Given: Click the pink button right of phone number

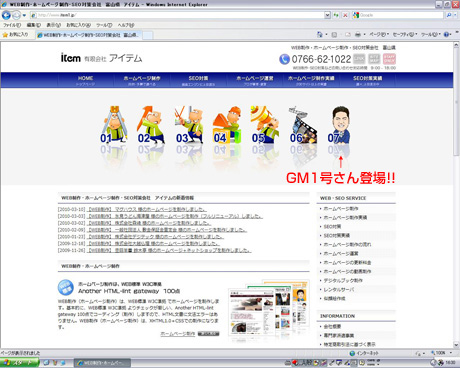Looking at the screenshot, I should click(x=389, y=59).
